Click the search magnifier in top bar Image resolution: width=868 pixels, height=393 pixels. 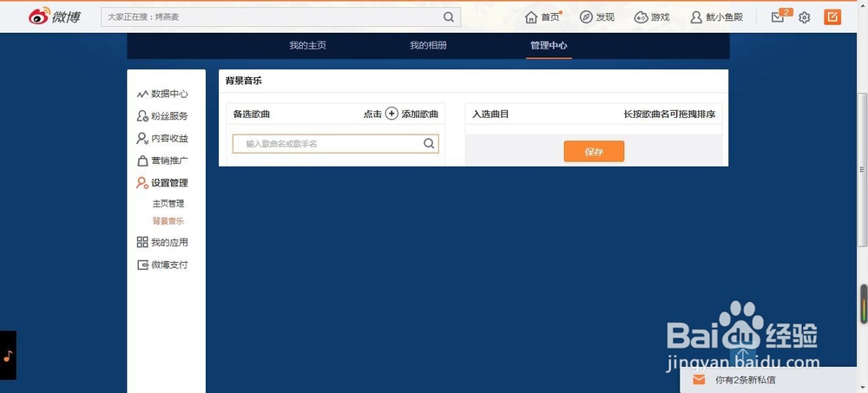(x=449, y=17)
